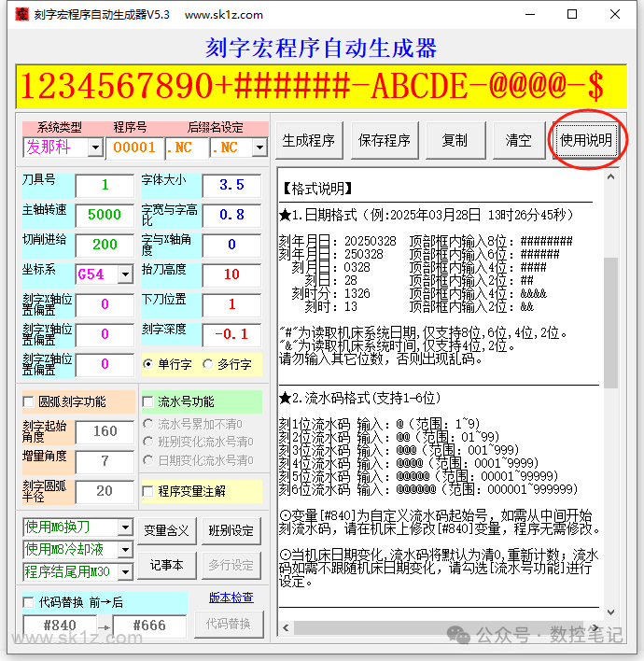The image size is (644, 661).
Task: Click the 字宽与字高比 0.8 field
Action: coord(231,215)
